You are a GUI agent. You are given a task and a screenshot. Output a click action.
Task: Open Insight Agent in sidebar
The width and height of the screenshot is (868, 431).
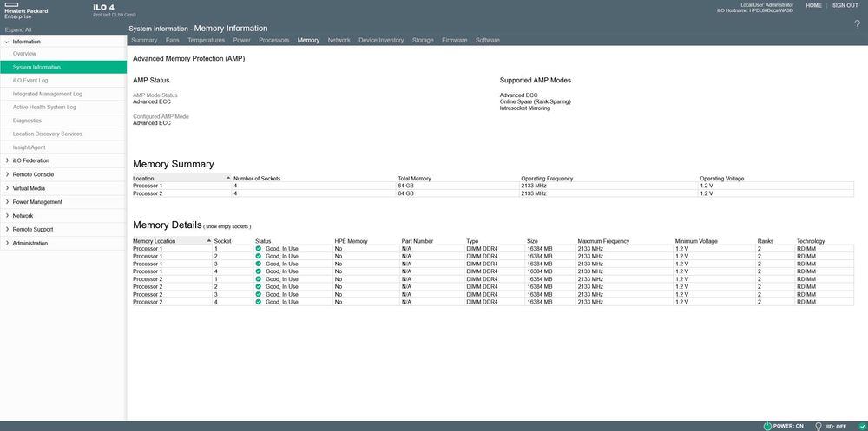pyautogui.click(x=30, y=147)
